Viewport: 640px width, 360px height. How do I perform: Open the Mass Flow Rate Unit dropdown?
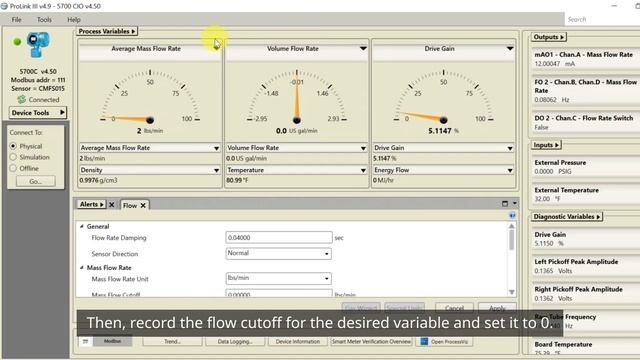pyautogui.click(x=278, y=278)
